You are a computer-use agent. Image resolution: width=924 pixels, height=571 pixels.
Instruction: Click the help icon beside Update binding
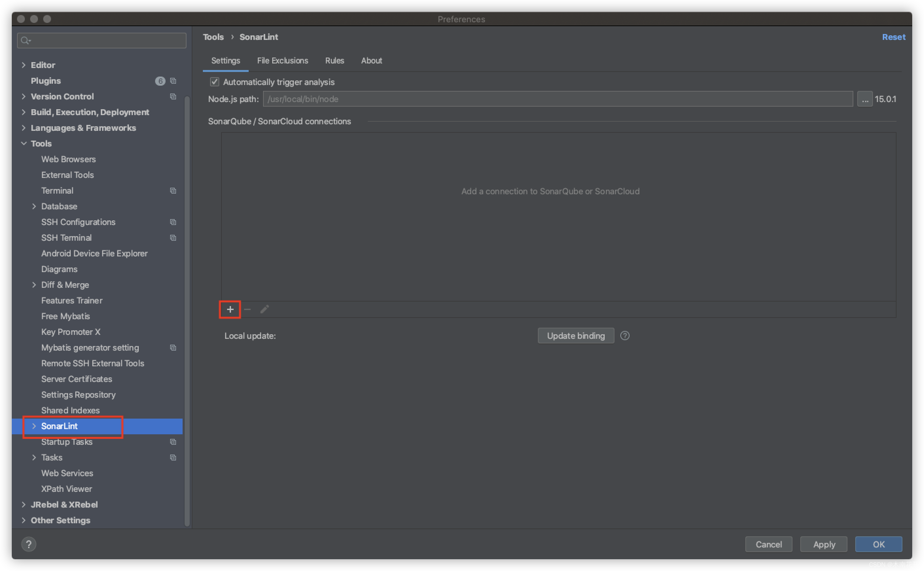pos(625,336)
